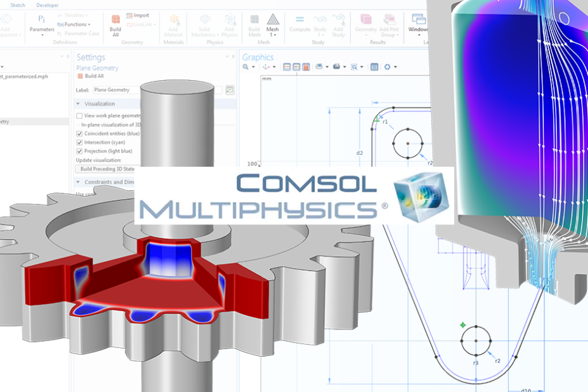Collapse the Visualization section
588x392 pixels.
(x=78, y=104)
